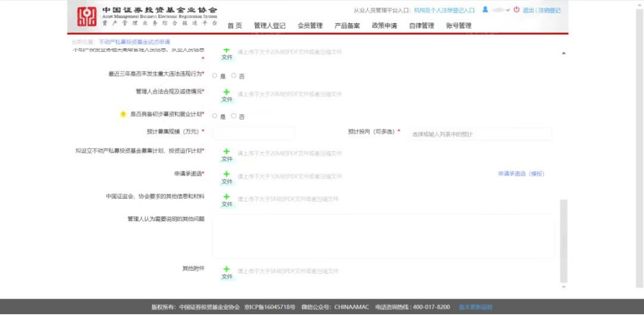Open the 预计投向 multi-select dropdown

pyautogui.click(x=480, y=134)
